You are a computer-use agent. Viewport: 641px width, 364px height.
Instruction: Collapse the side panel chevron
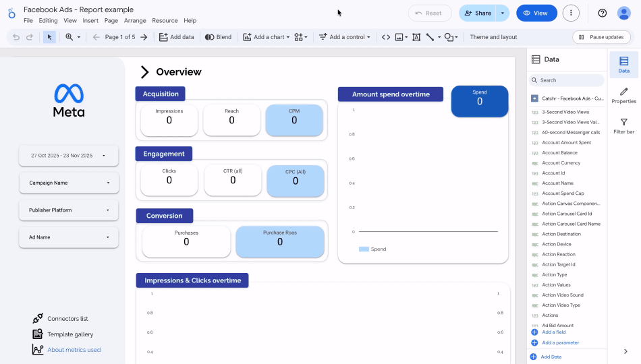pos(625,351)
